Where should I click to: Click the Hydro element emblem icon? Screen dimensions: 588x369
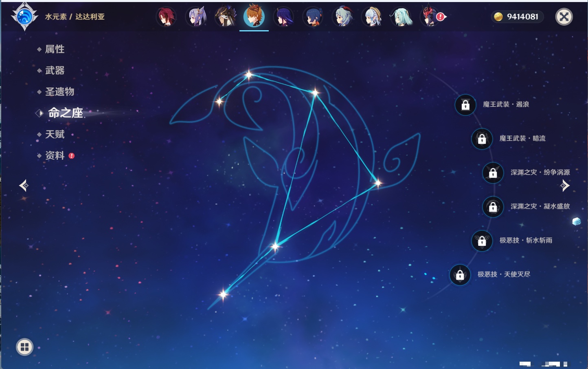[24, 17]
